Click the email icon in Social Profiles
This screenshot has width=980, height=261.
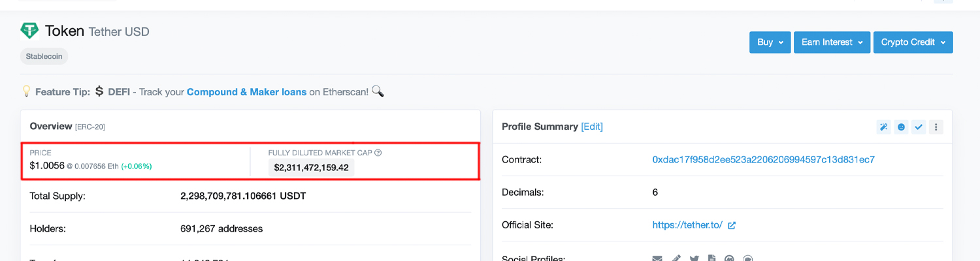coord(657,258)
